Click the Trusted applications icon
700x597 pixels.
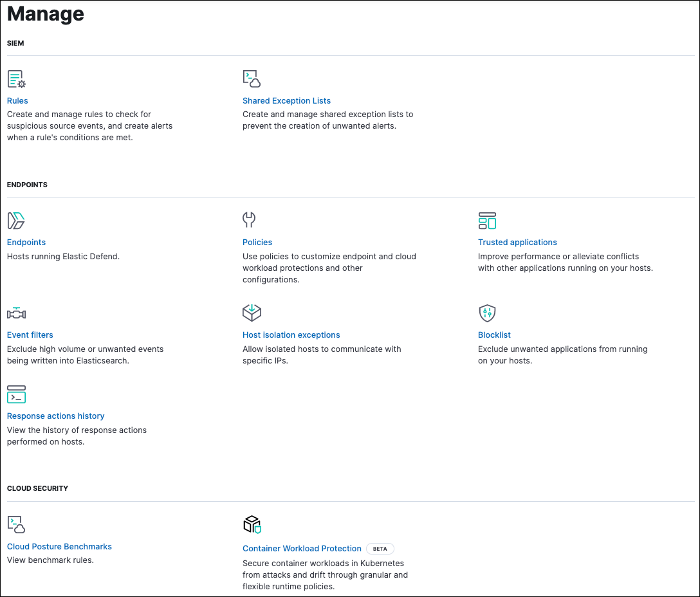[487, 220]
